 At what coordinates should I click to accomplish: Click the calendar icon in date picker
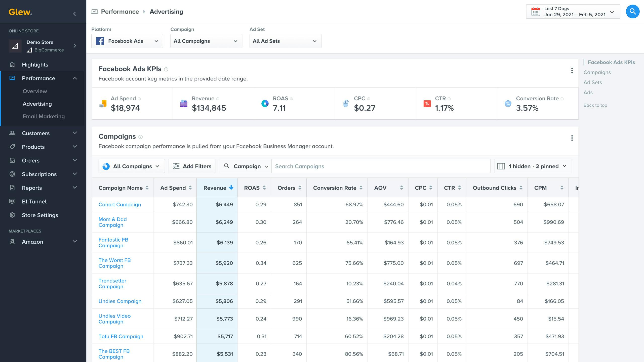tap(536, 12)
